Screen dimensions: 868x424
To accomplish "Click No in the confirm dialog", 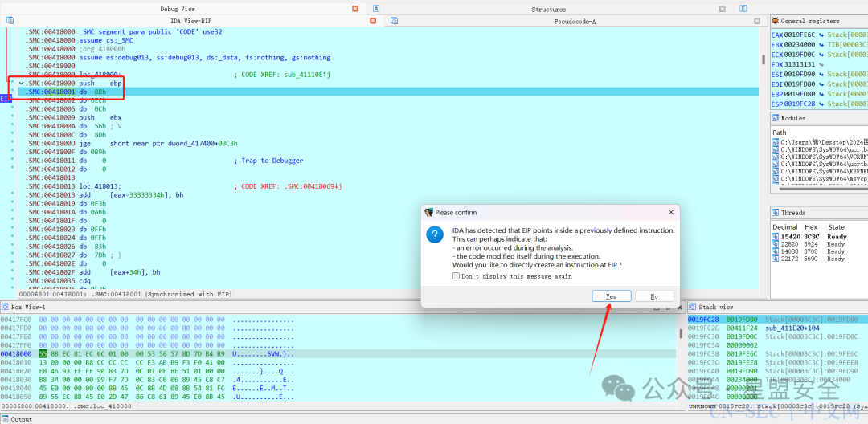I will click(654, 296).
